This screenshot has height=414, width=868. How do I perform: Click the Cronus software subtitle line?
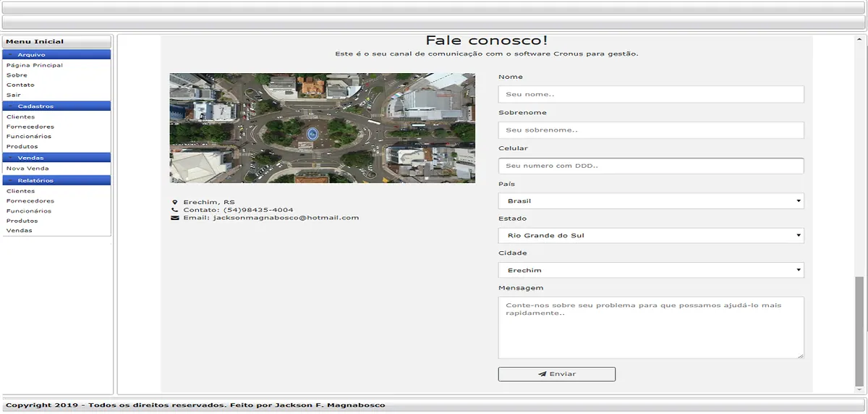(x=487, y=54)
